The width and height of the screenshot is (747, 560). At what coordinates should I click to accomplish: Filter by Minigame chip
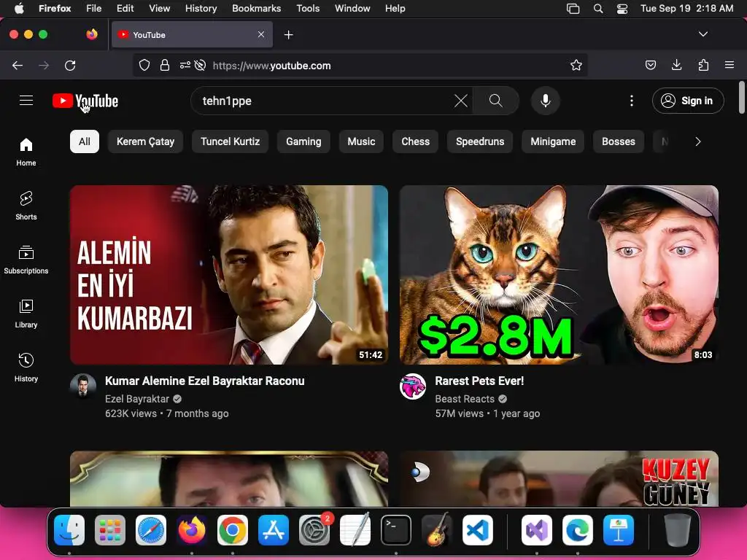553,141
